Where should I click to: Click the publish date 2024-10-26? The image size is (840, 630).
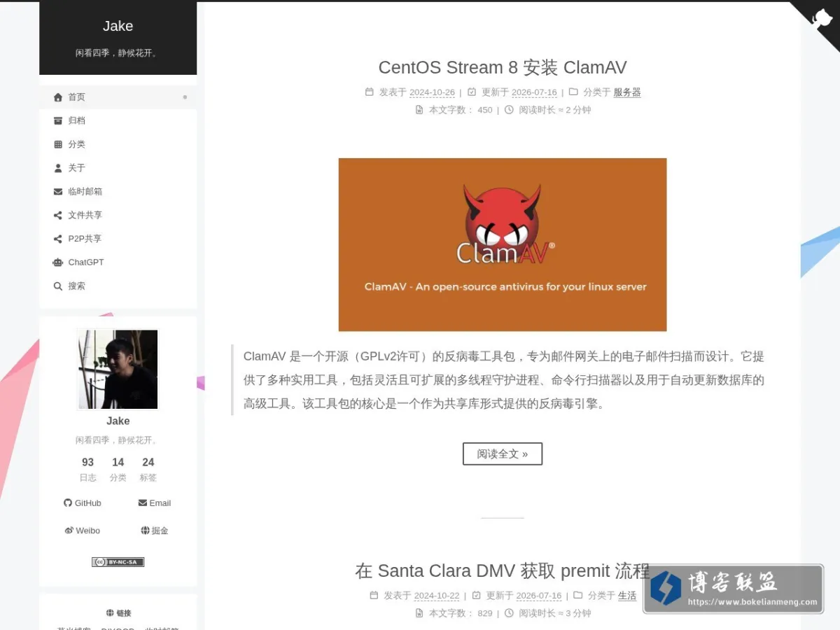click(432, 92)
